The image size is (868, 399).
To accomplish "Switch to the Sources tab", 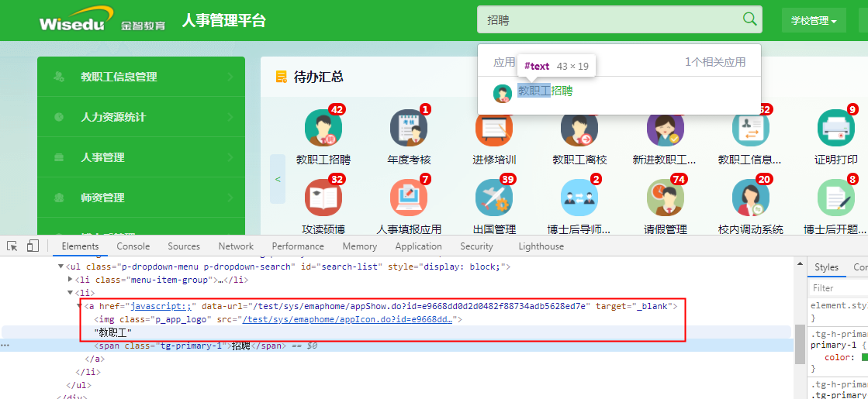I will click(184, 246).
